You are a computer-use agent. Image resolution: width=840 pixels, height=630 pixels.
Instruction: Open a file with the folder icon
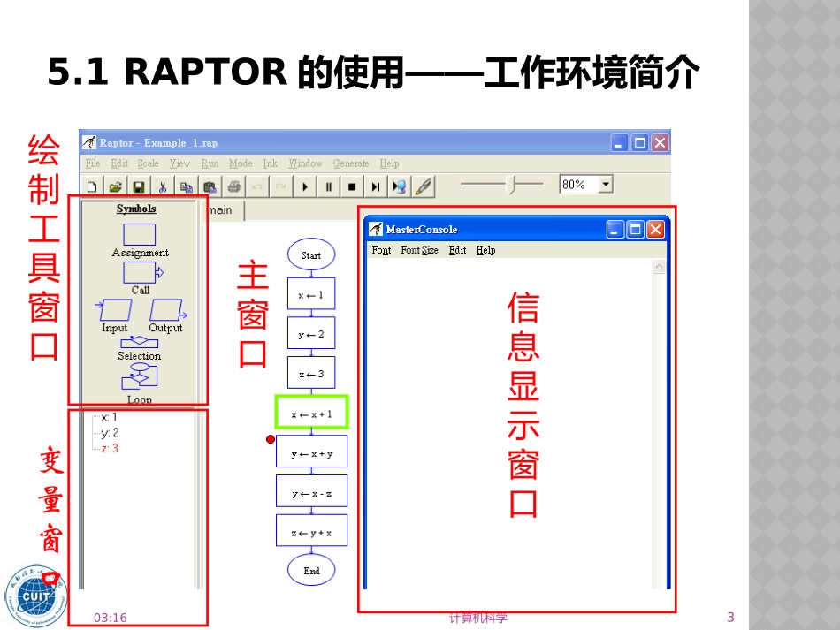pyautogui.click(x=115, y=186)
